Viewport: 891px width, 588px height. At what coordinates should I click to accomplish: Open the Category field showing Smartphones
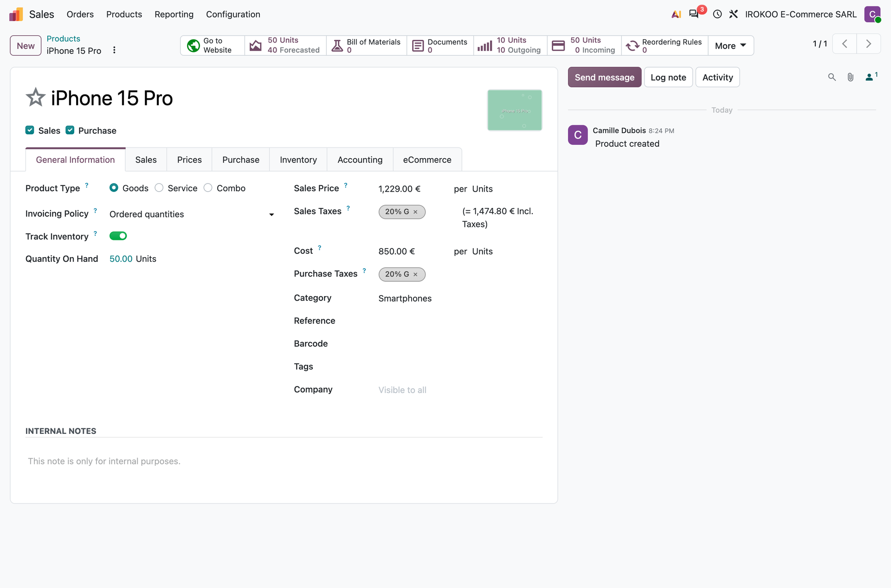pos(460,298)
